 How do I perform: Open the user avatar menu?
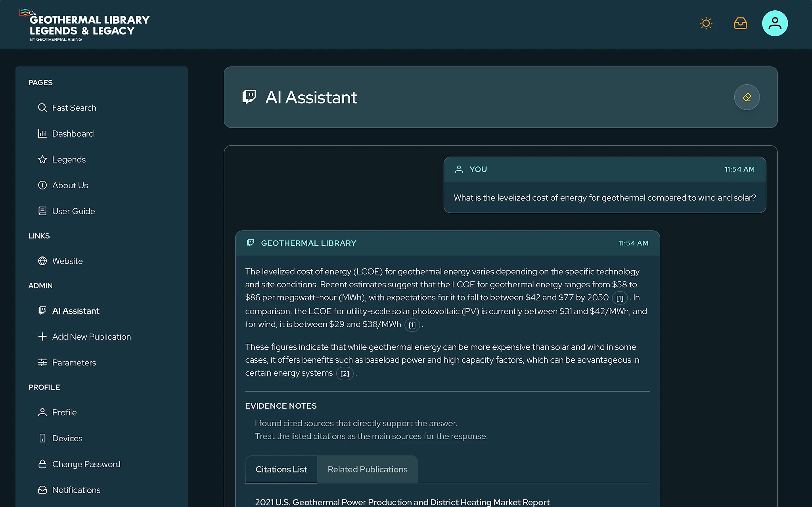[x=775, y=23]
